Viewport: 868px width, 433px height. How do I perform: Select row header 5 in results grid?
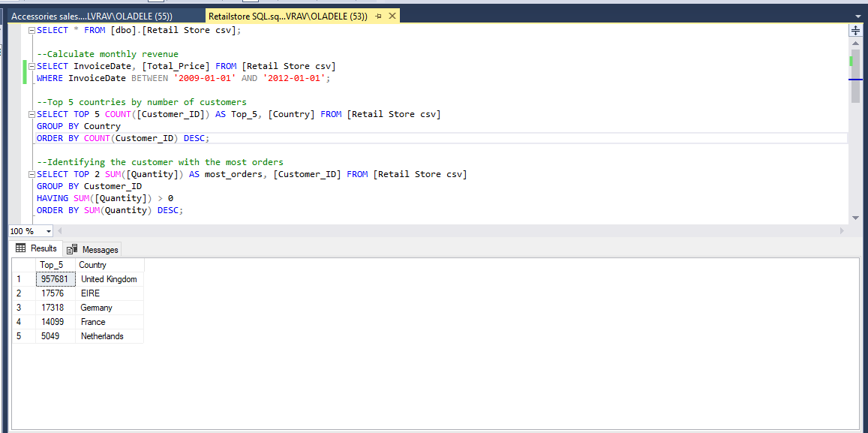24,336
